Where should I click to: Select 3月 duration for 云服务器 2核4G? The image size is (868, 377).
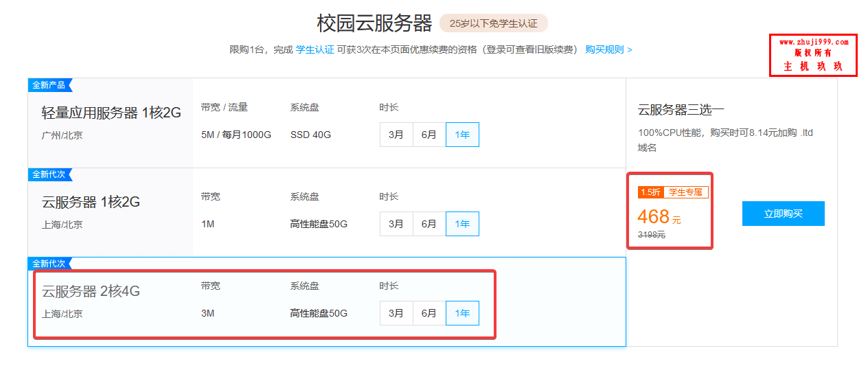396,313
